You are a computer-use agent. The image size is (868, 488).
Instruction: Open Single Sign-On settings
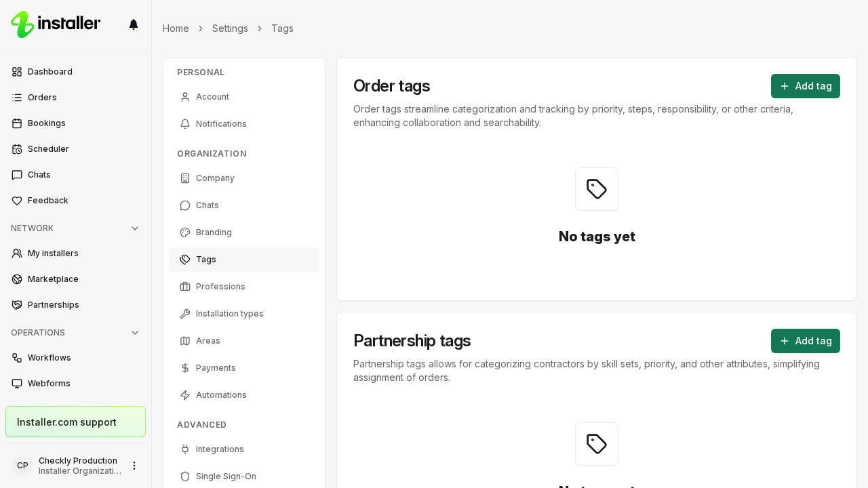244,476
